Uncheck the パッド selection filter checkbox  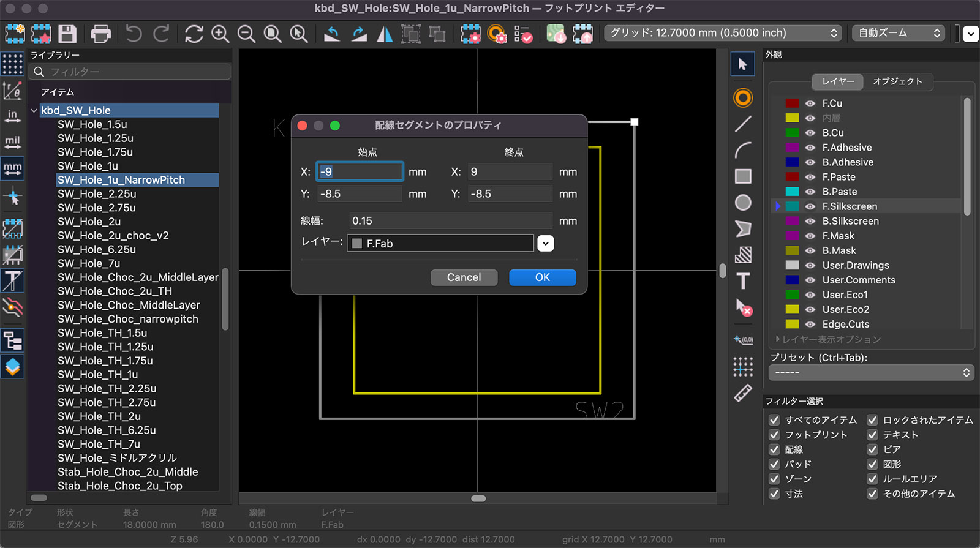point(774,464)
